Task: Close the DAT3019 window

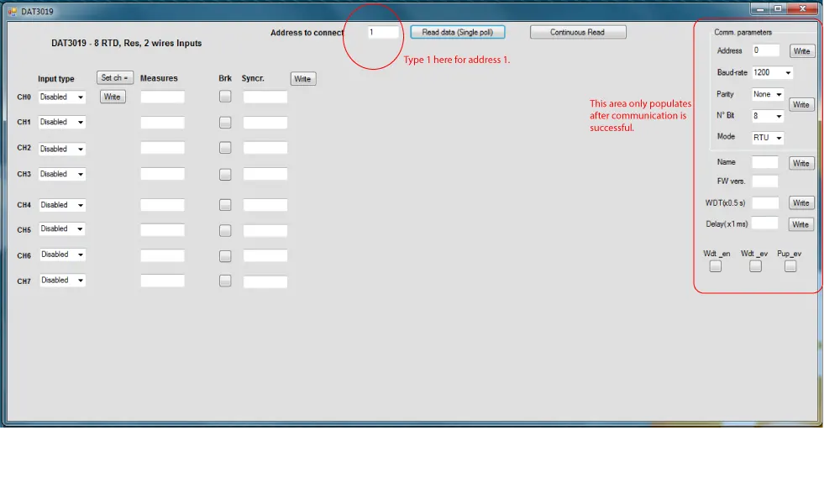Action: [803, 9]
